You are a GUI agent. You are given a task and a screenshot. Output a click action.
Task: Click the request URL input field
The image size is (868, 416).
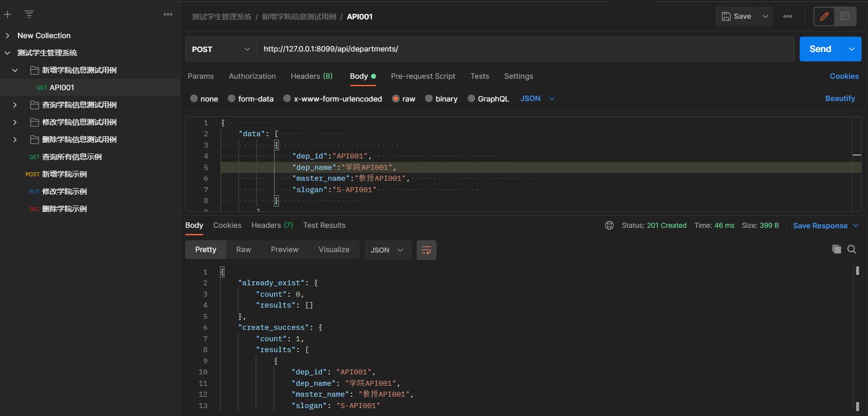(x=526, y=49)
